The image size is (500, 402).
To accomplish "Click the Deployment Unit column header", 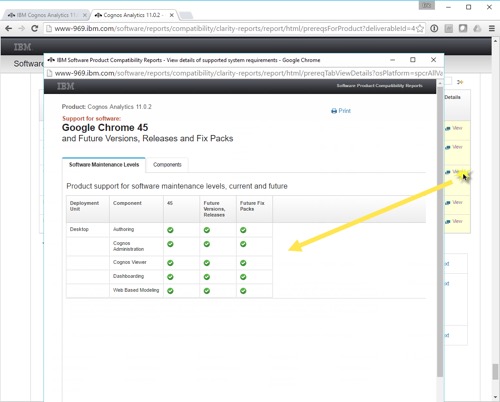I will coord(88,209).
